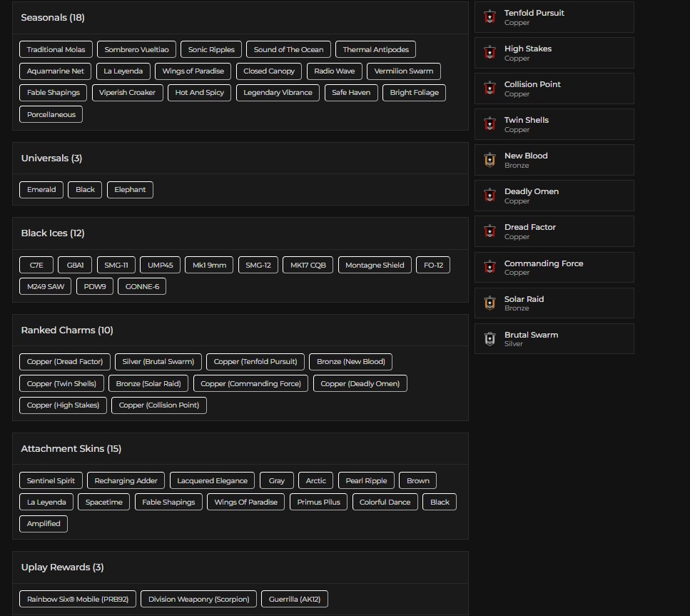
Task: Select the Pearl Ripple attachment skin
Action: pyautogui.click(x=366, y=481)
